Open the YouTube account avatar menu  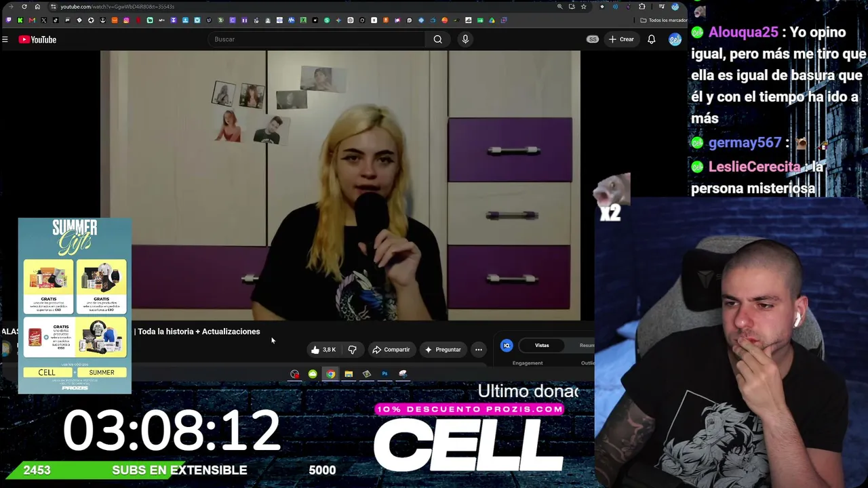coord(675,39)
